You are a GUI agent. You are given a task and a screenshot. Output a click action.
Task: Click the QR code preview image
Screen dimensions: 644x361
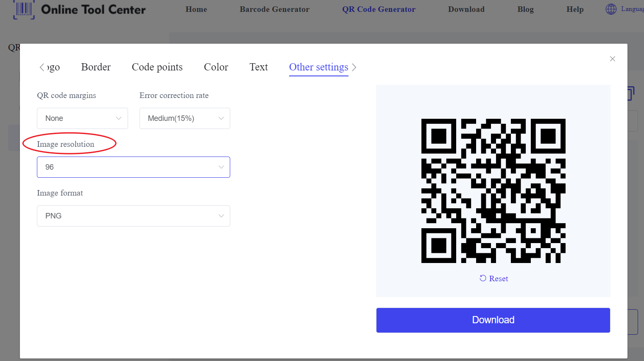point(493,191)
